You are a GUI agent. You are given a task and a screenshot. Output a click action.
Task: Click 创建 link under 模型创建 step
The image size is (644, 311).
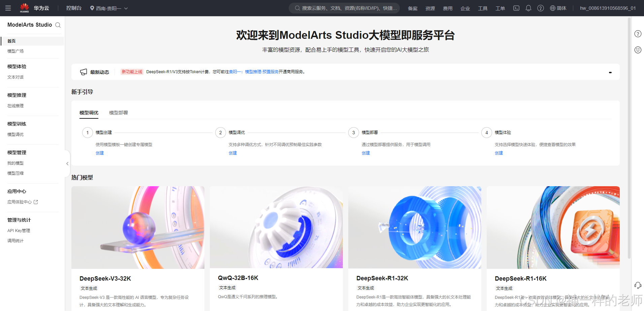click(100, 153)
